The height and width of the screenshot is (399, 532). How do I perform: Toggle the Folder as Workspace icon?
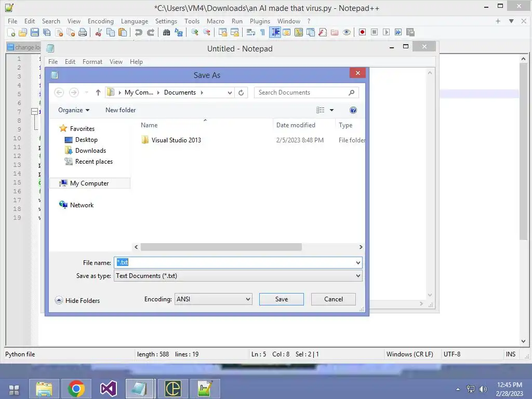tap(335, 32)
